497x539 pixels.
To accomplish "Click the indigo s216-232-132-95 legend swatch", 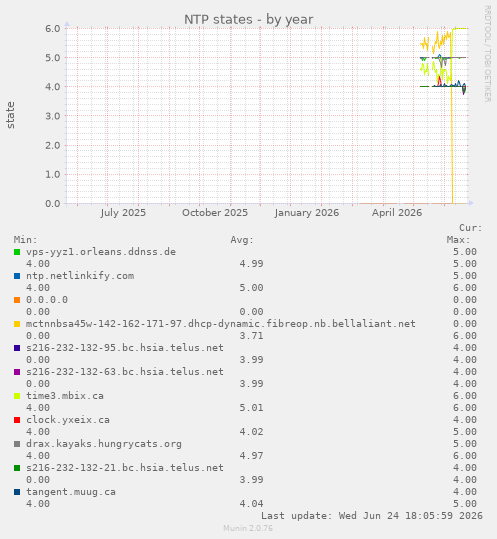I will (x=17, y=348).
